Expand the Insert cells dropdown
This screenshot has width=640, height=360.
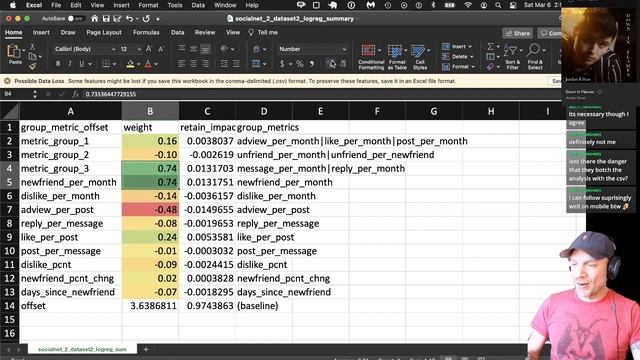coord(470,47)
